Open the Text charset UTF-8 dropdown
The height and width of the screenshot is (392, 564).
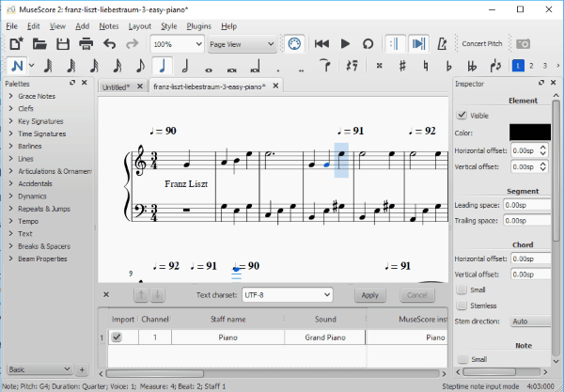click(287, 295)
